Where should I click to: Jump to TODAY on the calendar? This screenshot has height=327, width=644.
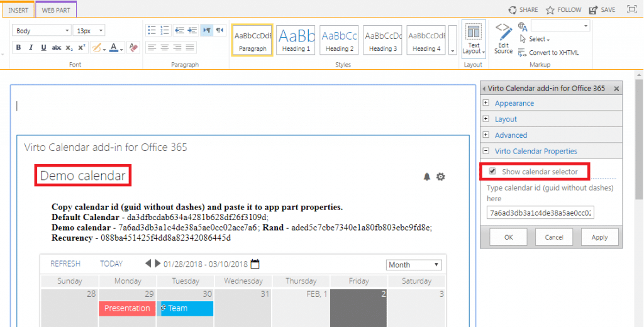pos(111,263)
